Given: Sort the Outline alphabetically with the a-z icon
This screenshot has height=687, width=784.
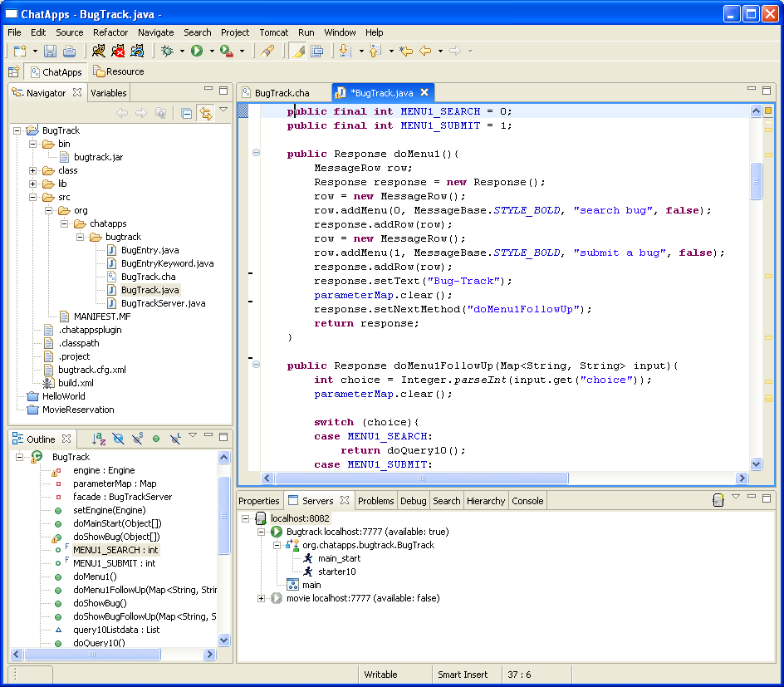Looking at the screenshot, I should pos(99,439).
